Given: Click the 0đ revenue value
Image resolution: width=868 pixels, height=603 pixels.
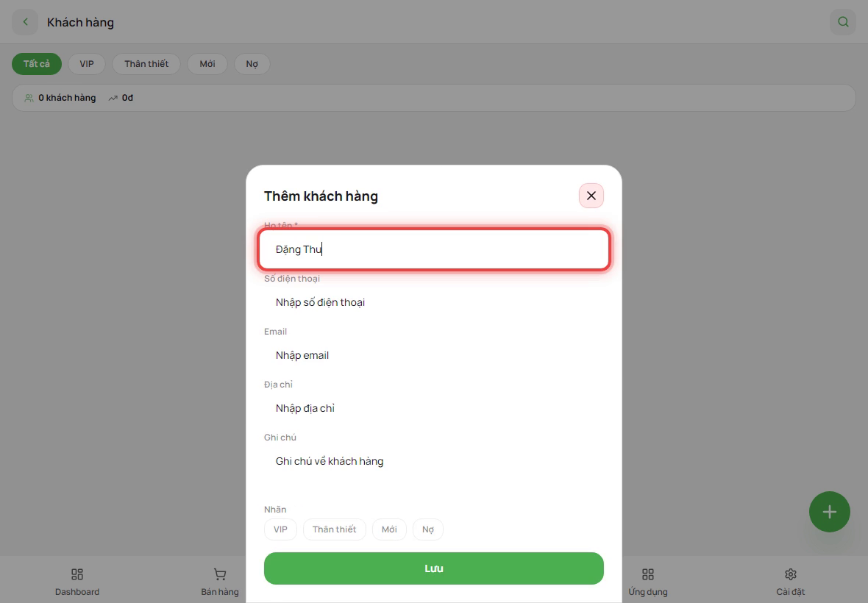Looking at the screenshot, I should [x=127, y=98].
